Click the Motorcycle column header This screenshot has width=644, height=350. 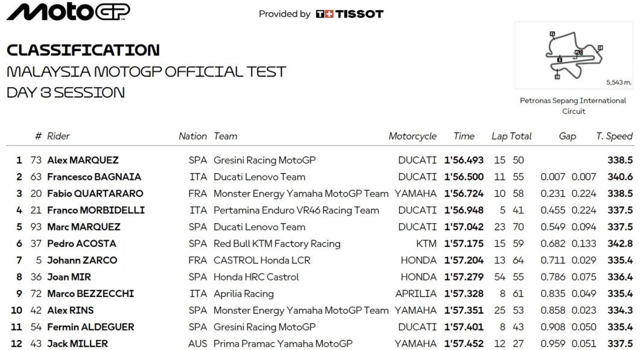point(412,136)
